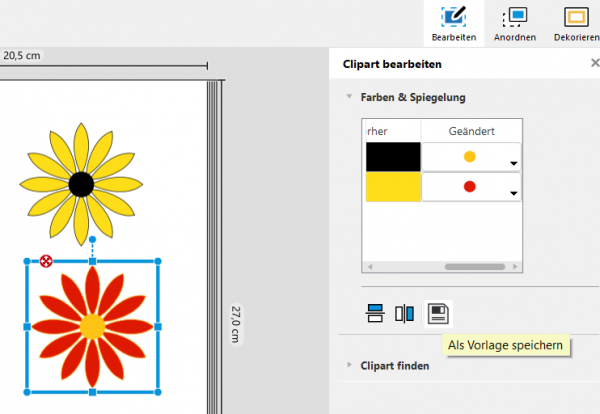Click the black original color swatch
Image resolution: width=600 pixels, height=414 pixels.
click(393, 157)
